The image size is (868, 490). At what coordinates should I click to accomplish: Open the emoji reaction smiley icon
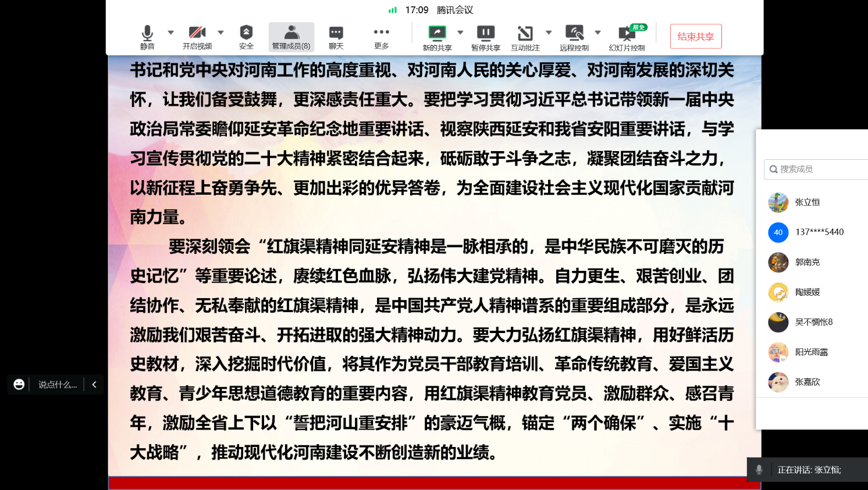[x=19, y=384]
